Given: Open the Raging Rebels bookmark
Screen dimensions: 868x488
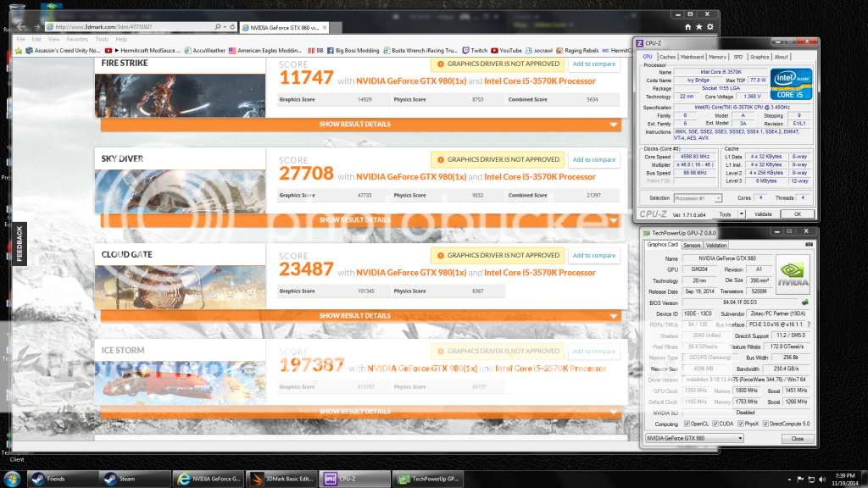Looking at the screenshot, I should point(576,50).
